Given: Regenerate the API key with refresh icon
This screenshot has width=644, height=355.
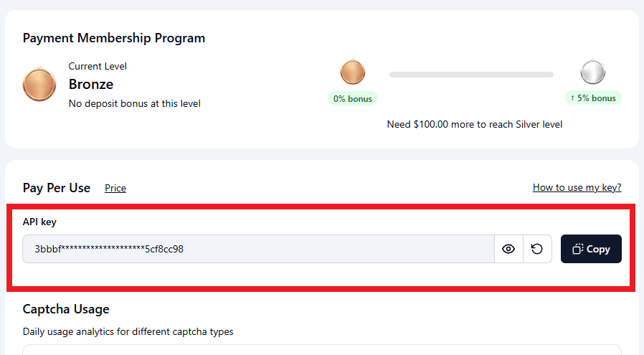Looking at the screenshot, I should point(537,249).
